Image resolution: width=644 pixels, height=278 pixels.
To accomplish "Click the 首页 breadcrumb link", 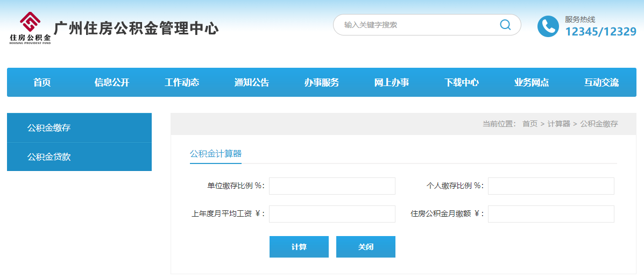I will point(529,124).
